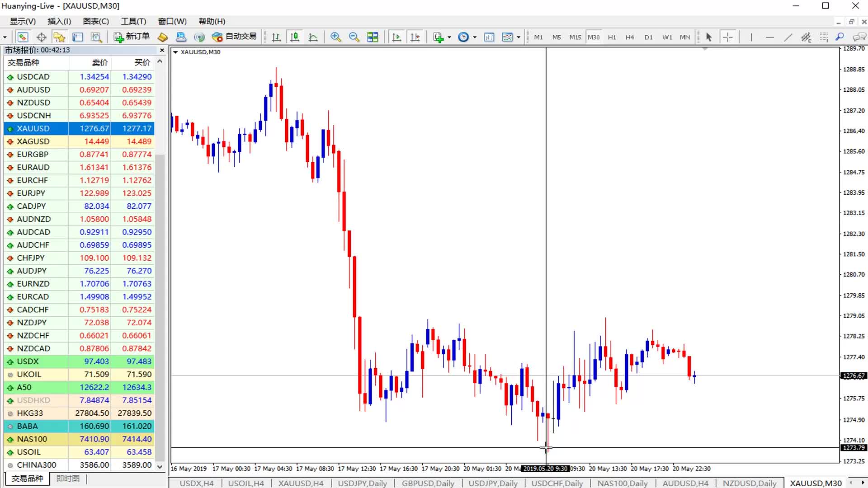This screenshot has height=488, width=868.
Task: Toggle chart auto scroll icon
Action: [x=396, y=37]
